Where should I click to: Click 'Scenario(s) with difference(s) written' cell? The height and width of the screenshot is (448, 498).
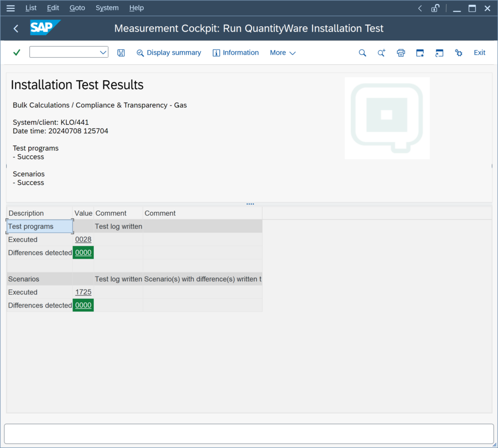[203, 279]
